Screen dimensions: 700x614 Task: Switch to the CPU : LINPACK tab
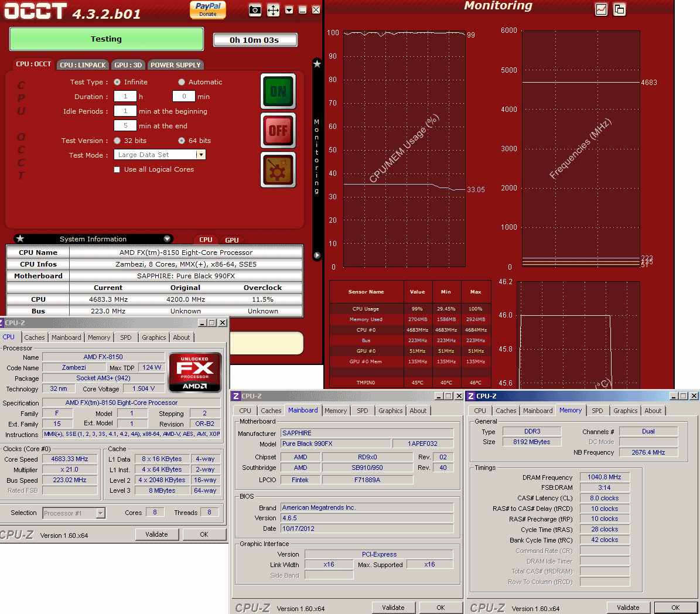83,65
